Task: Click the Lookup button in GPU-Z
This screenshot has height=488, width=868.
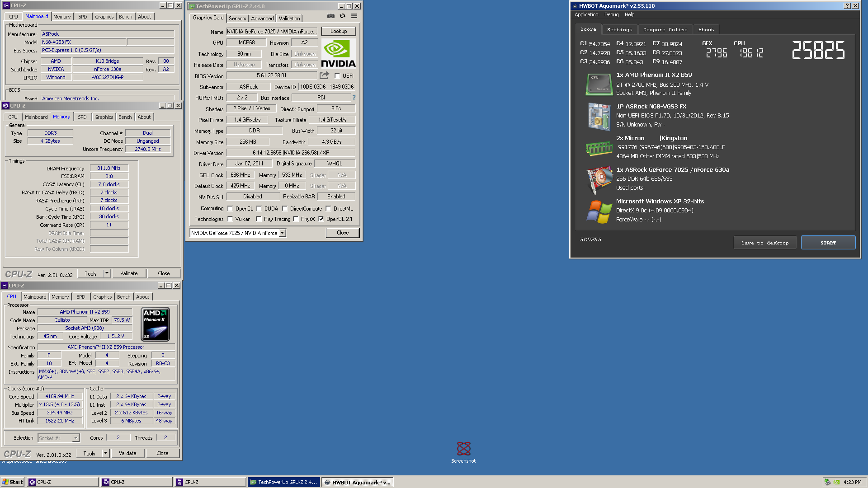Action: [x=339, y=31]
